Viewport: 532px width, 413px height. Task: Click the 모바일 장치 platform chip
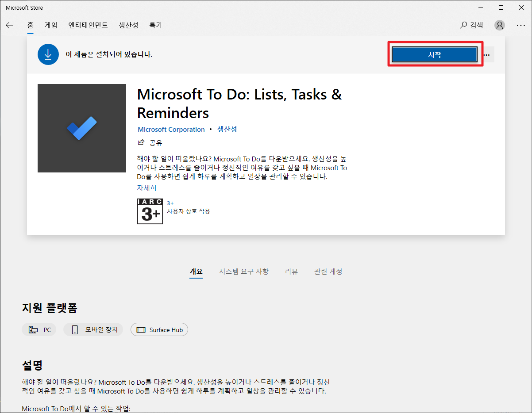click(93, 330)
